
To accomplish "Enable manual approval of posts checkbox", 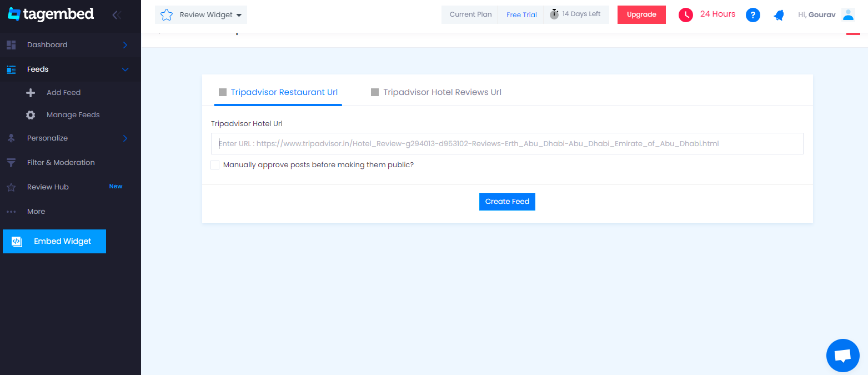I will pos(215,165).
